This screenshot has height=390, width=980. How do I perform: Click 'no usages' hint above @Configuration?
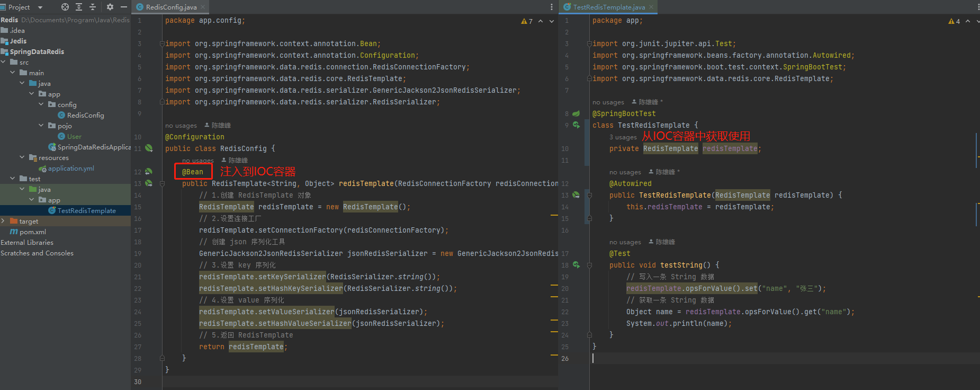(181, 126)
